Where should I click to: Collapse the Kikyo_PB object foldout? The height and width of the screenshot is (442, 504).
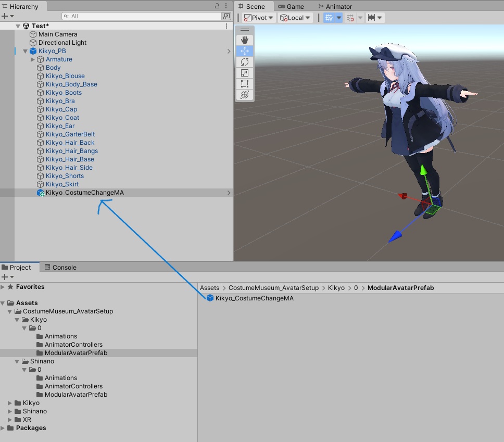[25, 51]
